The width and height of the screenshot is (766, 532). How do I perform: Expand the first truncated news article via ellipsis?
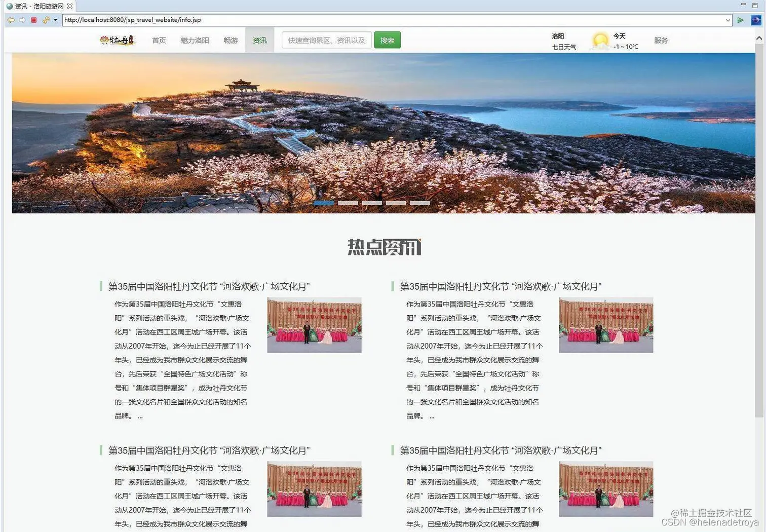(x=140, y=416)
